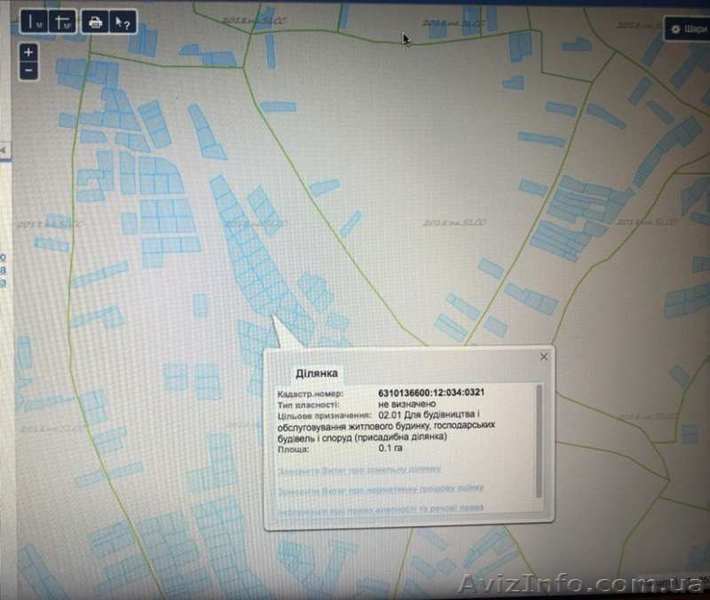
Task: Click the 0.1 га area value
Action: pos(391,449)
